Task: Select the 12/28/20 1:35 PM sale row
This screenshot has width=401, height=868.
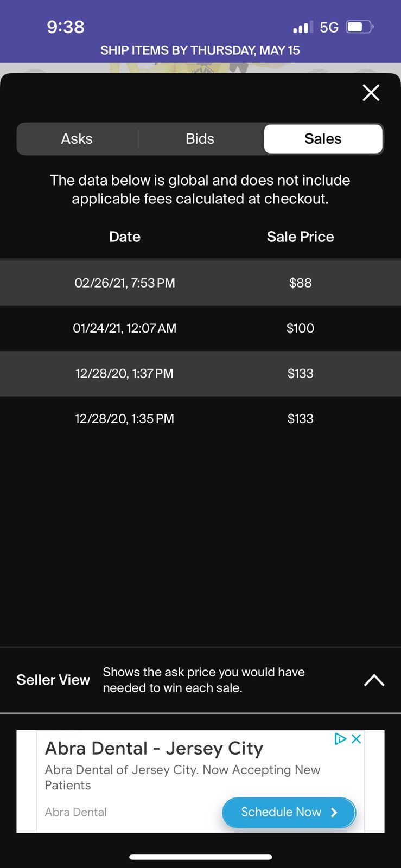Action: [200, 419]
